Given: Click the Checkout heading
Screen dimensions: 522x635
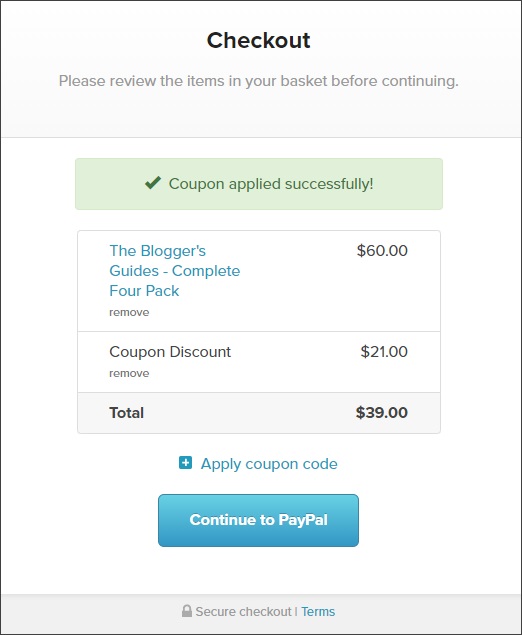Looking at the screenshot, I should pyautogui.click(x=258, y=40).
